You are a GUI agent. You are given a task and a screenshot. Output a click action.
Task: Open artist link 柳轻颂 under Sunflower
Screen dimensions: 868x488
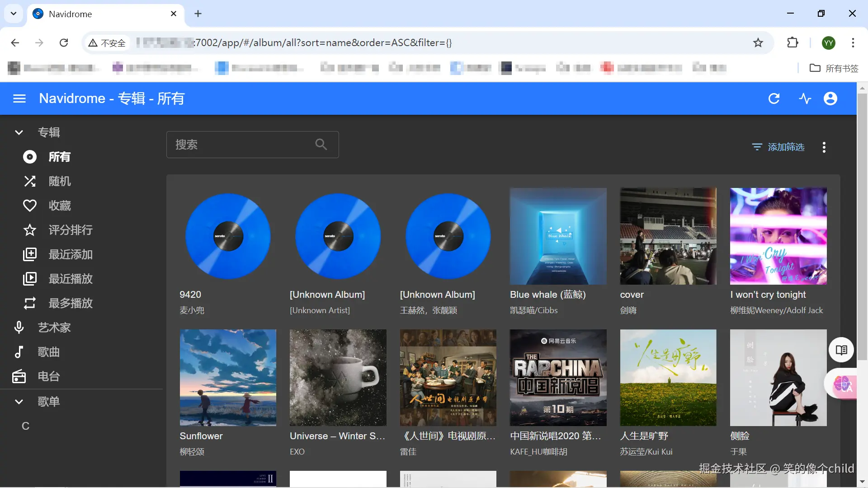pos(192,452)
